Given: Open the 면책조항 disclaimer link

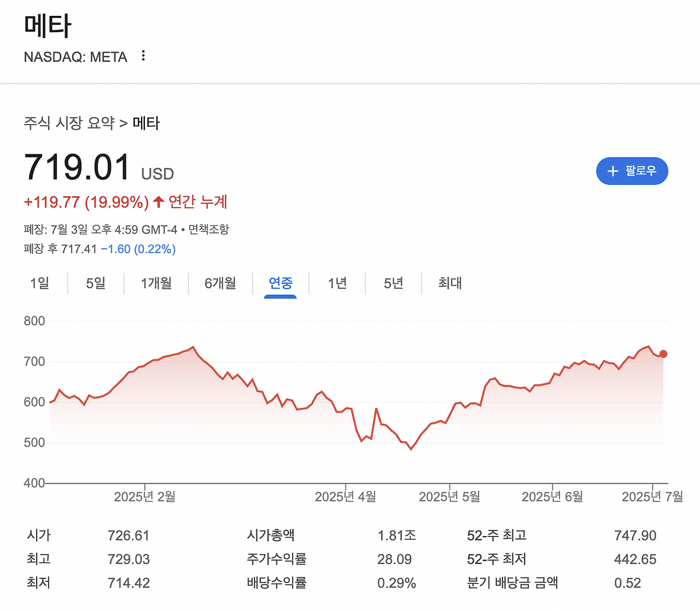Looking at the screenshot, I should 208,229.
